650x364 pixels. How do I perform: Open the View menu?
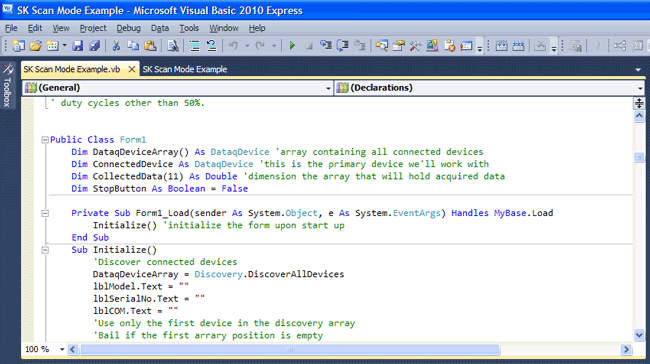pyautogui.click(x=61, y=28)
